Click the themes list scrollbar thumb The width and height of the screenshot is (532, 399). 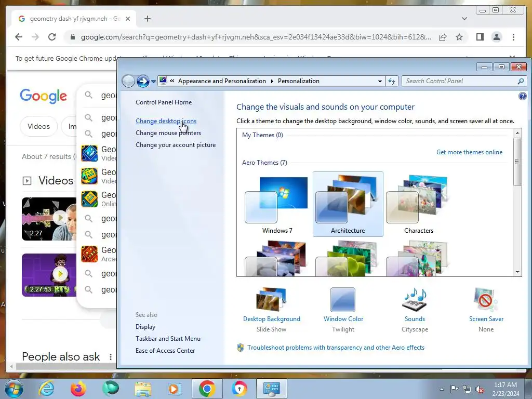(x=517, y=162)
